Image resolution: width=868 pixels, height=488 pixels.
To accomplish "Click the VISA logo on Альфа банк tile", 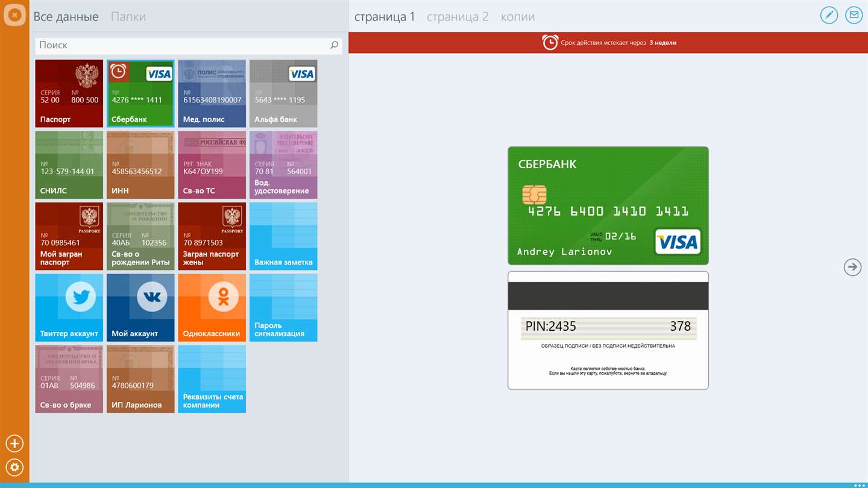I will 301,74.
